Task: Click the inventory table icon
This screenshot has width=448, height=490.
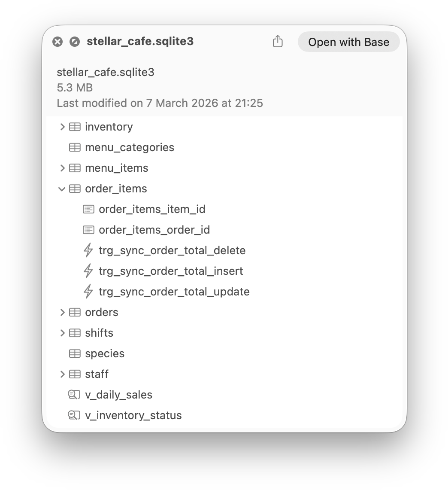Action: pos(75,127)
